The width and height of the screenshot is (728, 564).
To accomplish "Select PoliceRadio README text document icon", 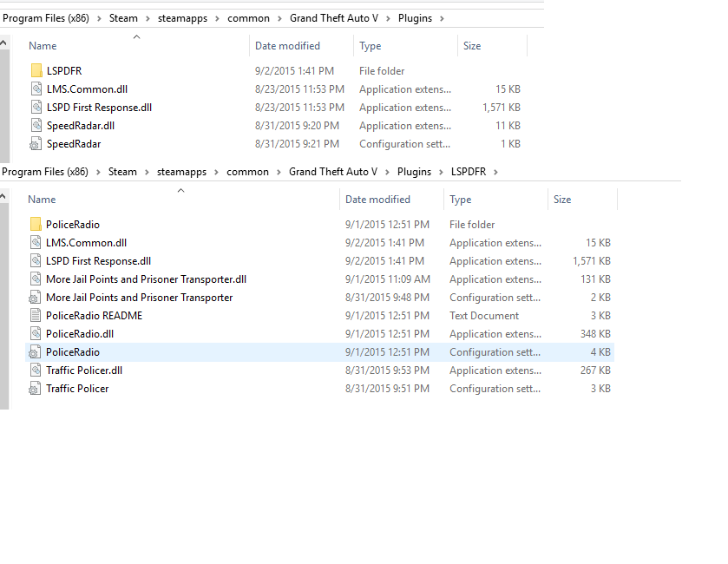I will [36, 316].
